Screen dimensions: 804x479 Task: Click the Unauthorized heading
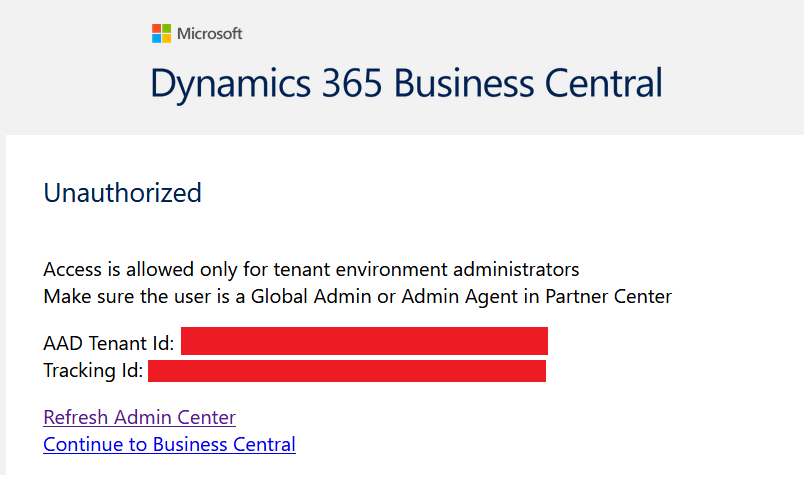pyautogui.click(x=122, y=192)
